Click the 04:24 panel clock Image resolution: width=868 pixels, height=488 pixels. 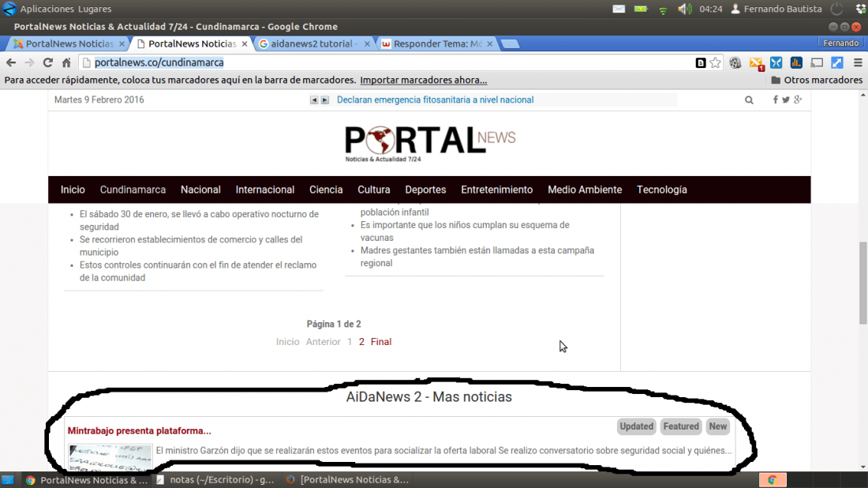[711, 9]
